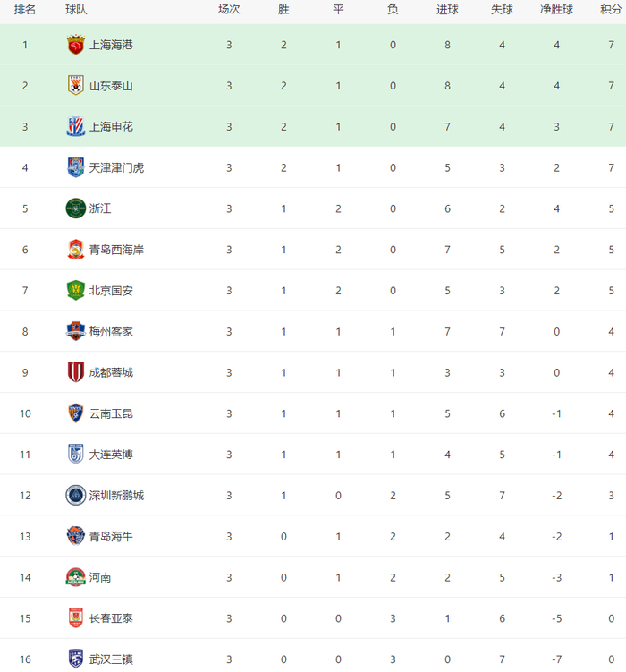Open the 云南玉昆 team name link
626x672 pixels.
111,413
